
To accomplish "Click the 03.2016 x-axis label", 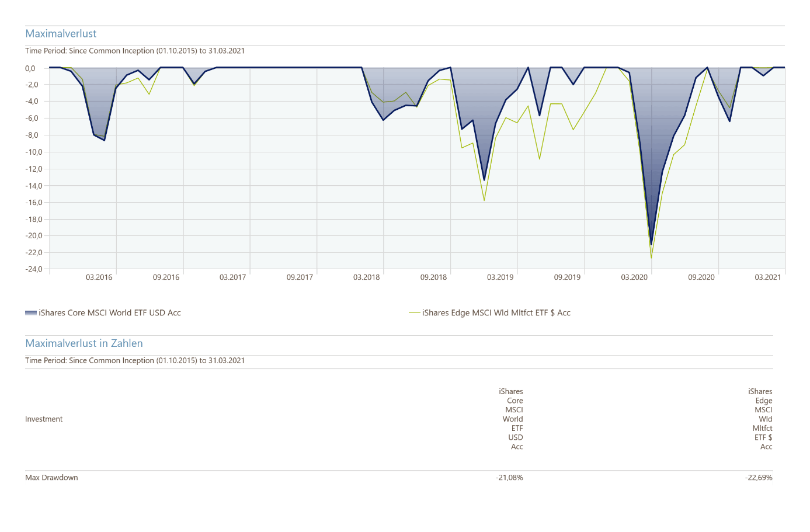I will 99,277.
